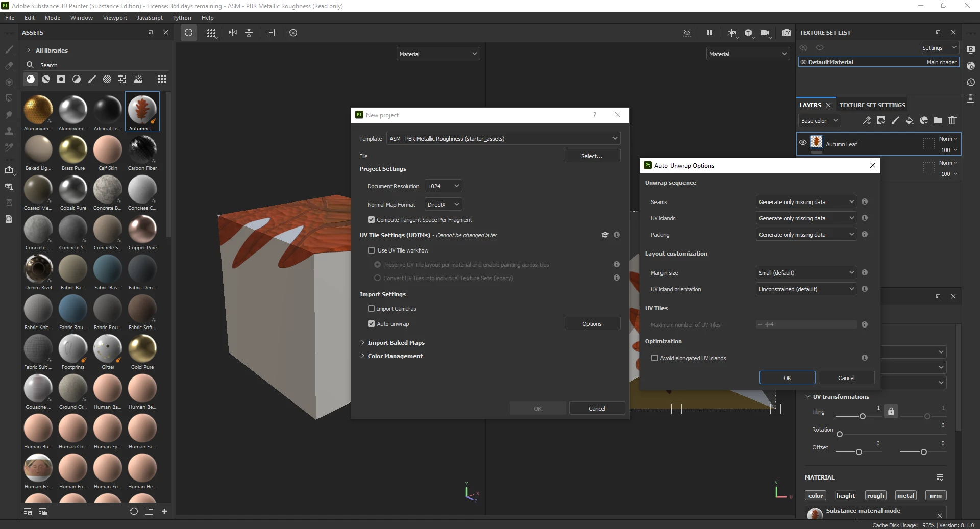980x529 pixels.
Task: Open the UV islands unwrap dropdown
Action: (x=806, y=218)
